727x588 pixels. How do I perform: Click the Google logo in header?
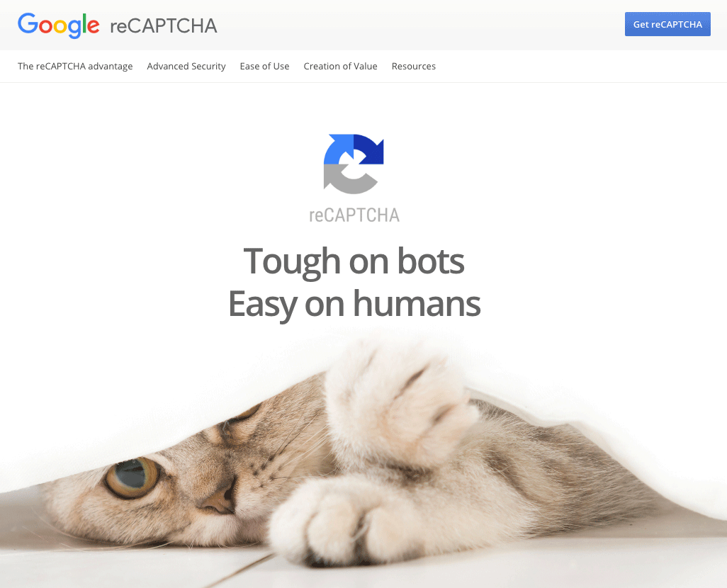tap(58, 26)
